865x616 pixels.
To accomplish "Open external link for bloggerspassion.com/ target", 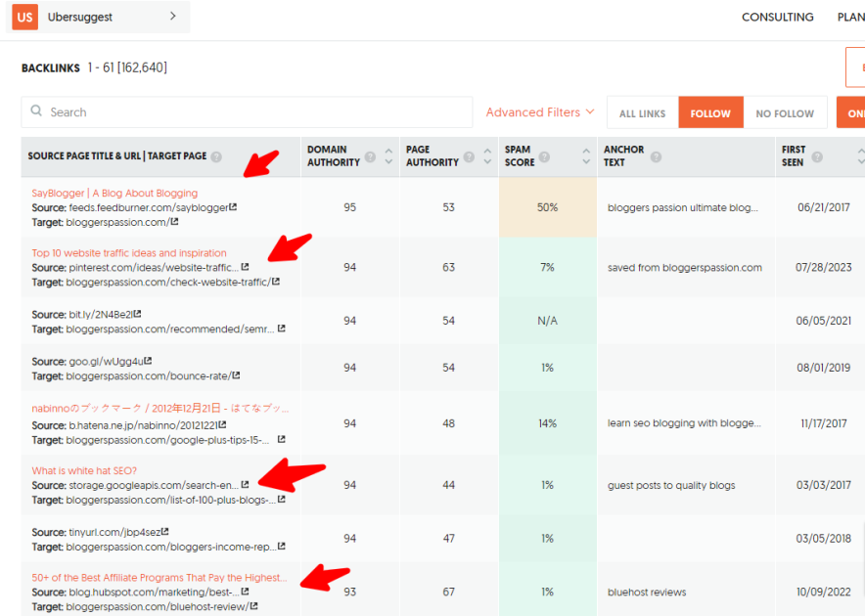I will coord(174,222).
